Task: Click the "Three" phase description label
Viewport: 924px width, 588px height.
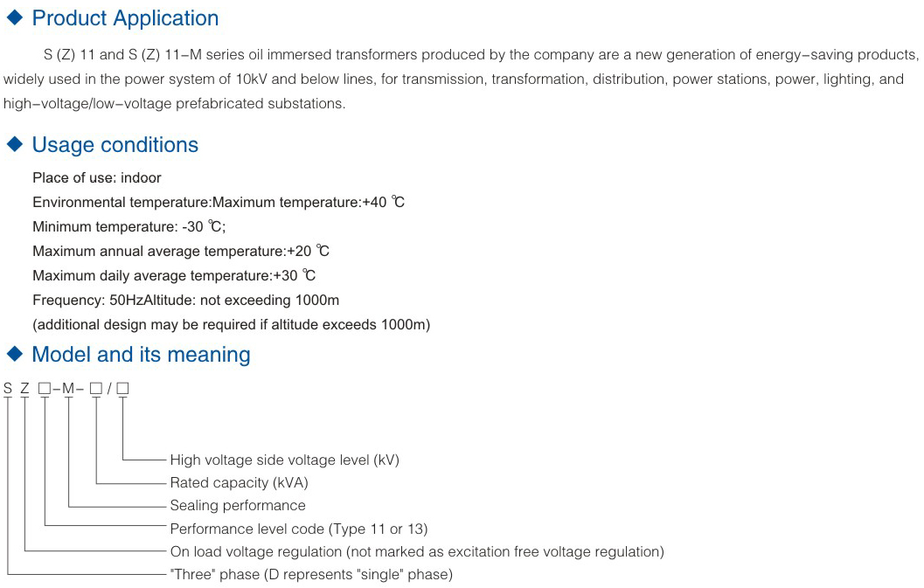Action: coord(311,574)
